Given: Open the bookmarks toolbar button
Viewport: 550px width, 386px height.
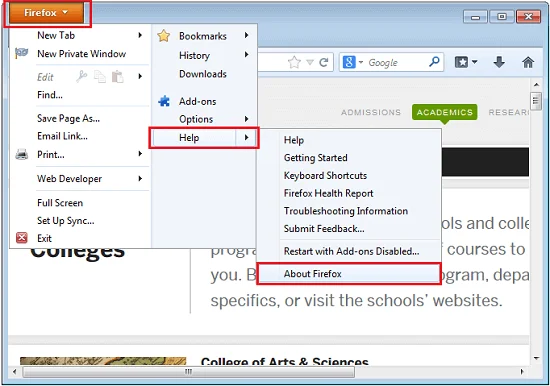Looking at the screenshot, I should (x=462, y=62).
